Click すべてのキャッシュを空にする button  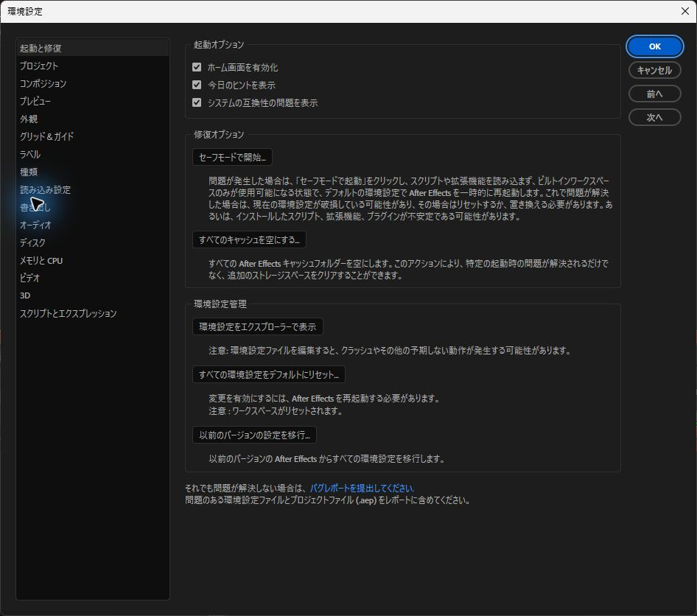coord(249,240)
